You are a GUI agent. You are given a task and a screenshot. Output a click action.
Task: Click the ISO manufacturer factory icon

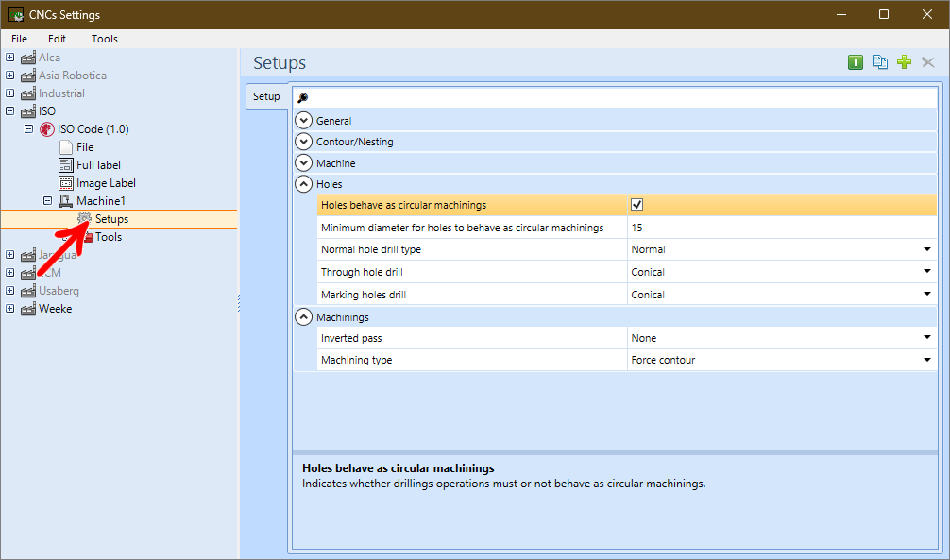(x=28, y=111)
